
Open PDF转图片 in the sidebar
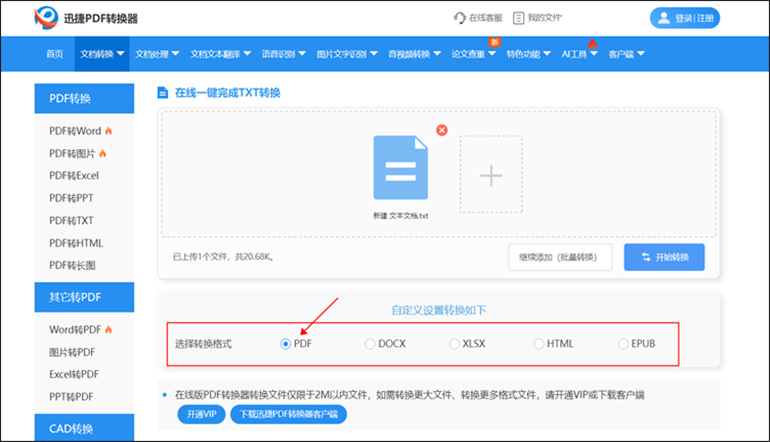coord(72,154)
